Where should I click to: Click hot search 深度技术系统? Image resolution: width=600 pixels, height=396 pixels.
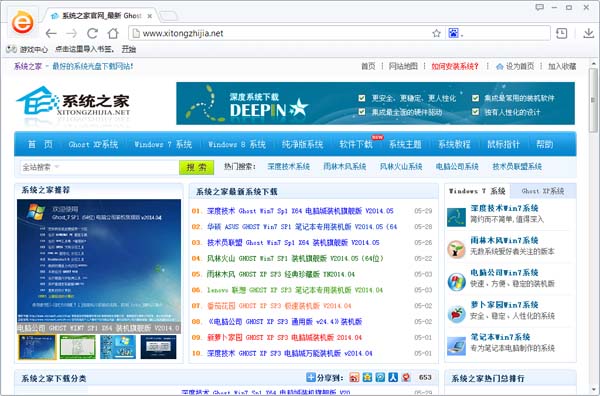tap(289, 166)
